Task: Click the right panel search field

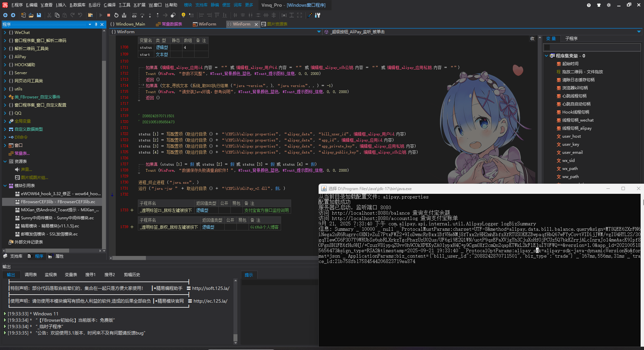Action: [x=592, y=47]
